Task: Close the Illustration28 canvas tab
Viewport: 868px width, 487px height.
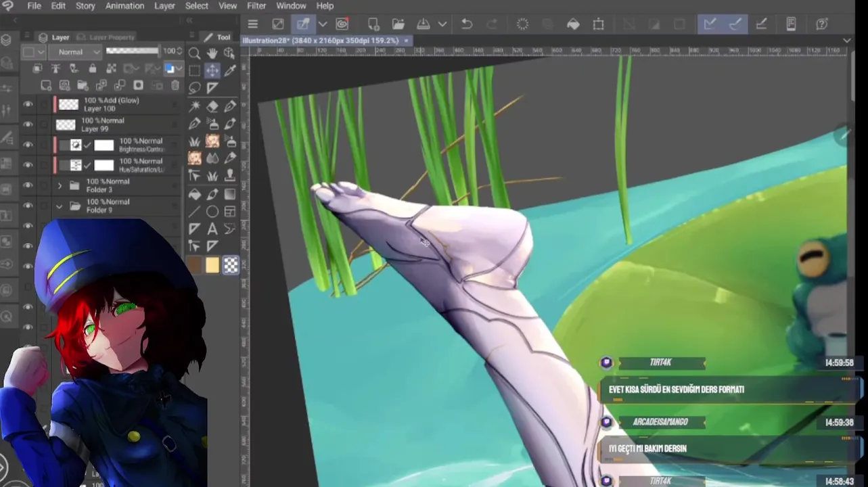Action: pyautogui.click(x=406, y=41)
